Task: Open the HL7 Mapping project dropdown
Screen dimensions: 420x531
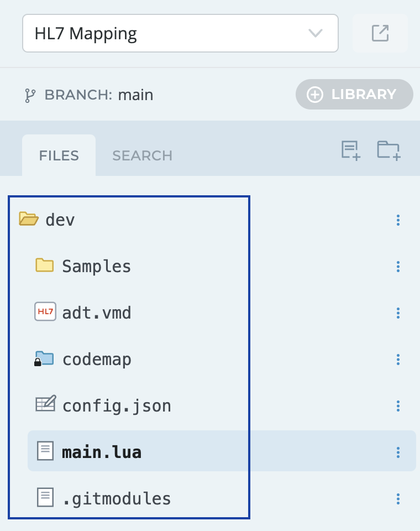Action: click(x=180, y=33)
